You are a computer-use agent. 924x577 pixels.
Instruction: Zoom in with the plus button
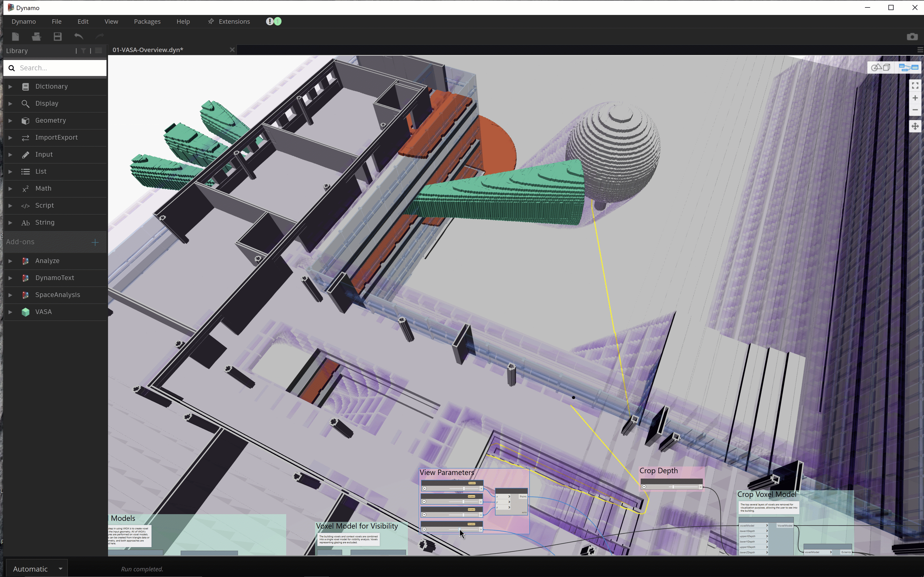pyautogui.click(x=915, y=98)
